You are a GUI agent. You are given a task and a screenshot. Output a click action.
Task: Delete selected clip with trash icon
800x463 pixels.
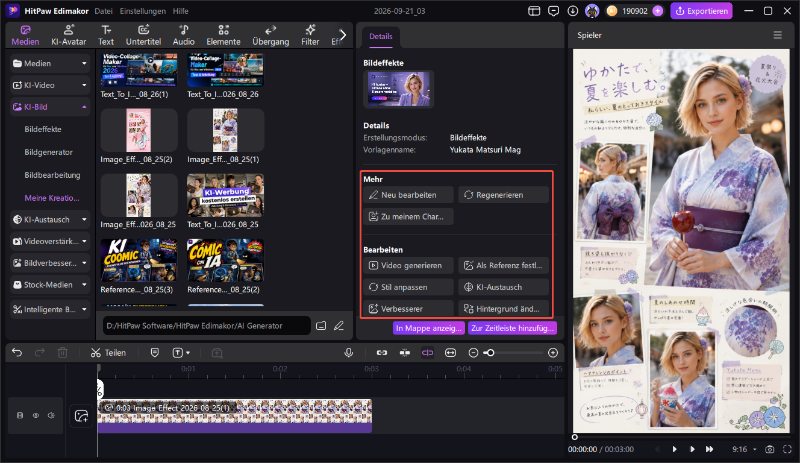click(62, 353)
